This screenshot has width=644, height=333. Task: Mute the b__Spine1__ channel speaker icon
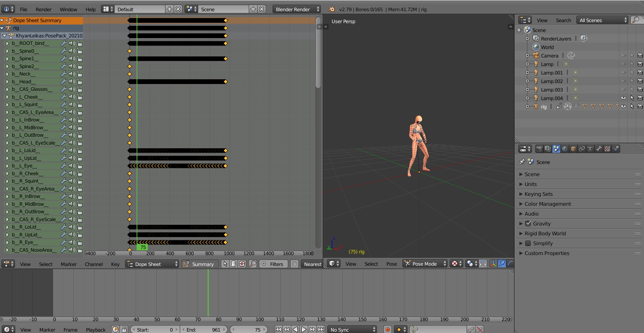(x=72, y=59)
